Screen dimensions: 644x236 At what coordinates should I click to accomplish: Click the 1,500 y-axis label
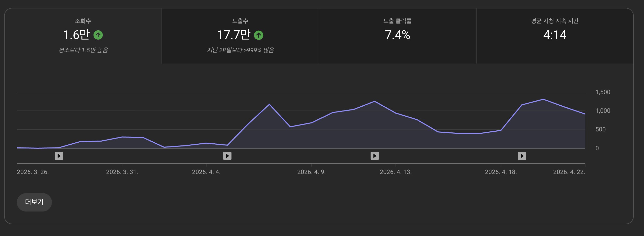tap(603, 92)
